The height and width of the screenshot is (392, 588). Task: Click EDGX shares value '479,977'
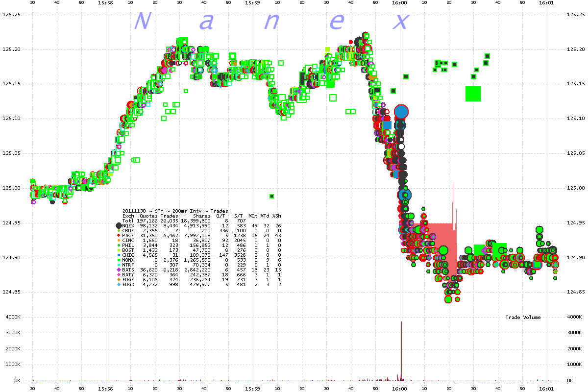tap(201, 284)
